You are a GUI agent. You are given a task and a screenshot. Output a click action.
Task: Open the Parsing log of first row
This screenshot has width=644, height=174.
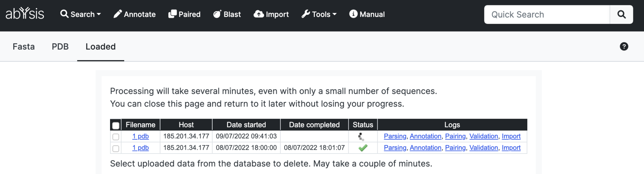[395, 136]
